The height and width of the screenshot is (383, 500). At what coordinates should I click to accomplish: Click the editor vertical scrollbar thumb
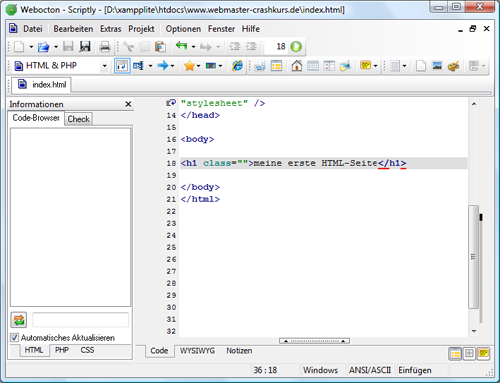pos(473,257)
